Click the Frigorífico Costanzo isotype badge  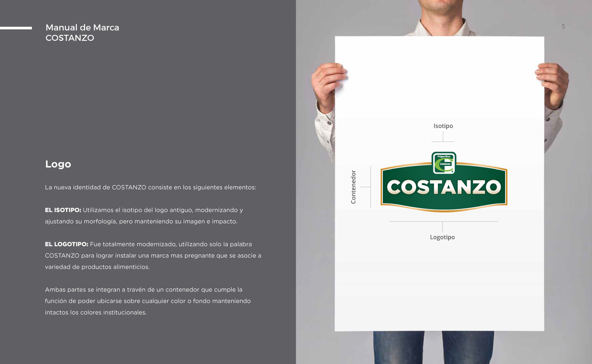444,163
